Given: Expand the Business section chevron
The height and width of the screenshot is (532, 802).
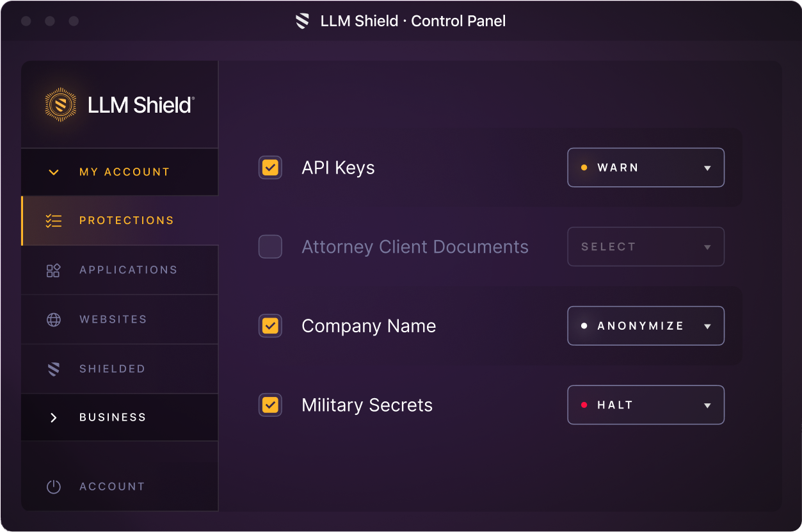Looking at the screenshot, I should click(54, 417).
